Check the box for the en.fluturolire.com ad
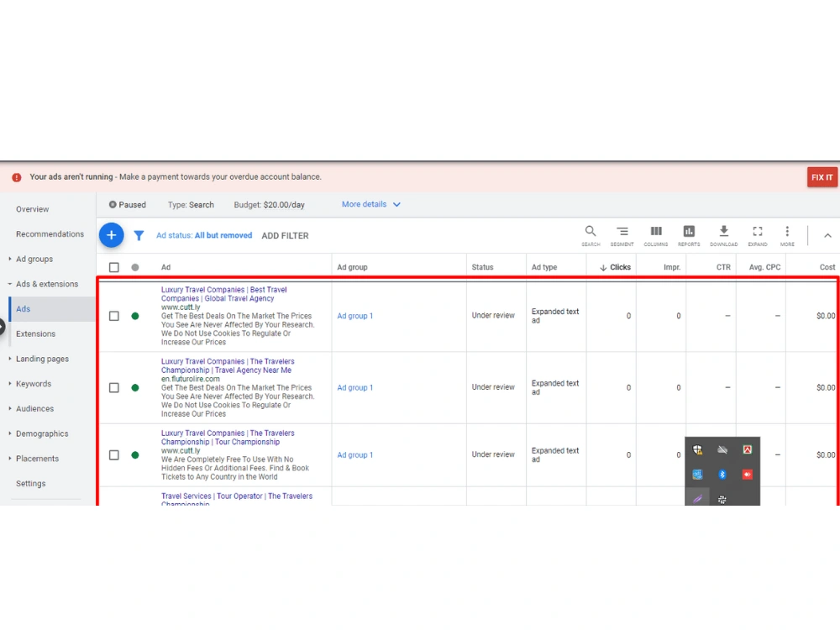Viewport: 840px width, 630px height. [x=114, y=388]
